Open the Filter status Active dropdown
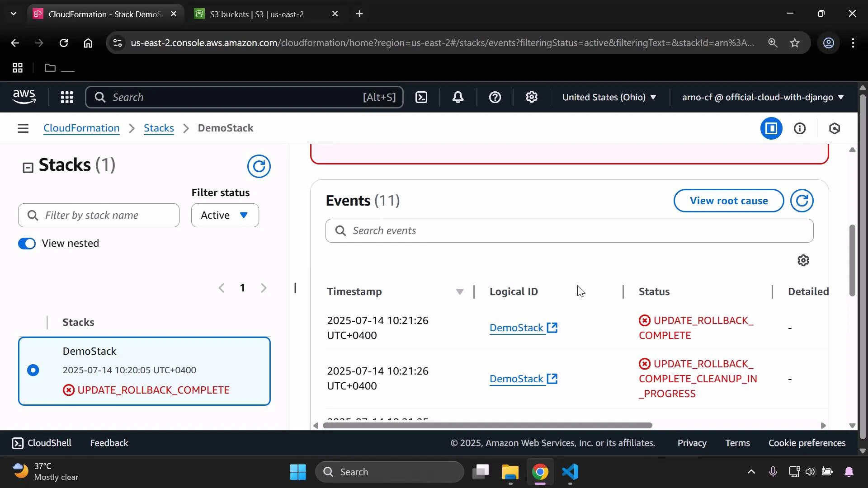The image size is (868, 488). pos(225,215)
